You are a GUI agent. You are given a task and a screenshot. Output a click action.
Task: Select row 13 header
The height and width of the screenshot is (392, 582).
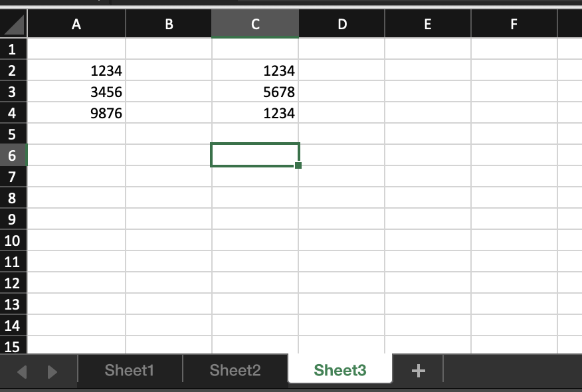[13, 304]
